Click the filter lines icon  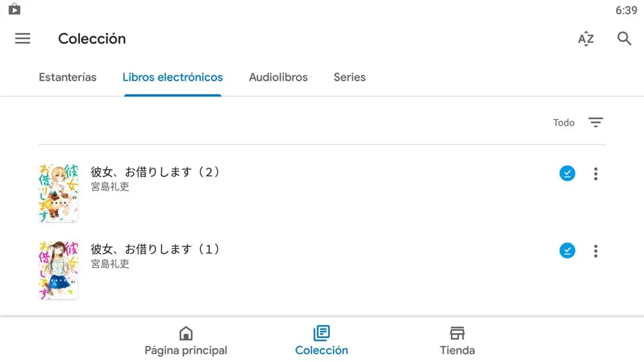[596, 122]
